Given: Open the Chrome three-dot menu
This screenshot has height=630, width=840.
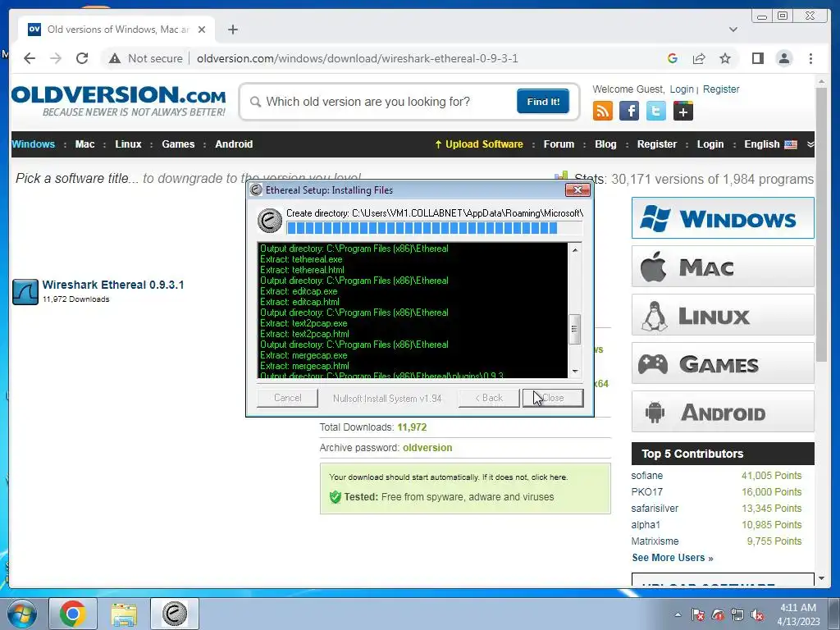Looking at the screenshot, I should click(x=810, y=58).
